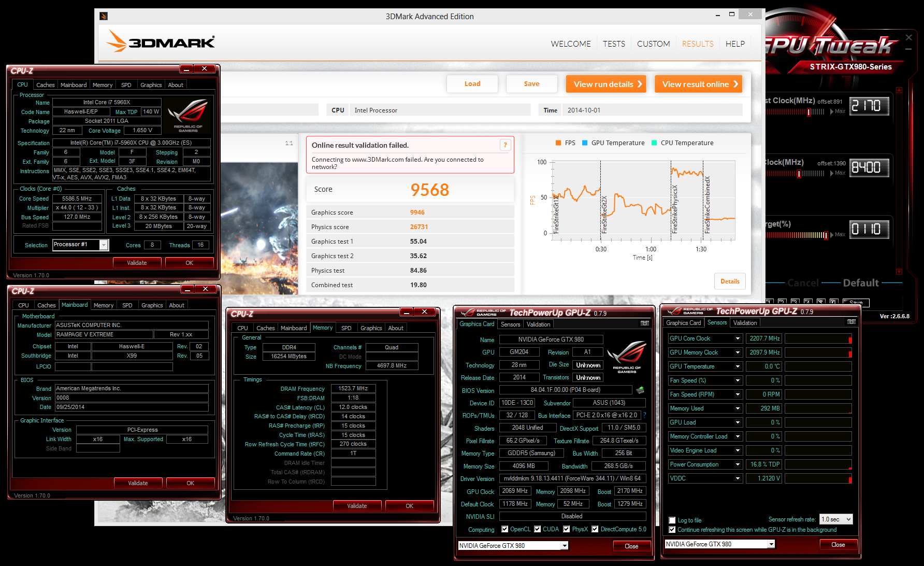Click the Load button in 3DMark
Viewport: 924px width, 566px height.
point(472,84)
